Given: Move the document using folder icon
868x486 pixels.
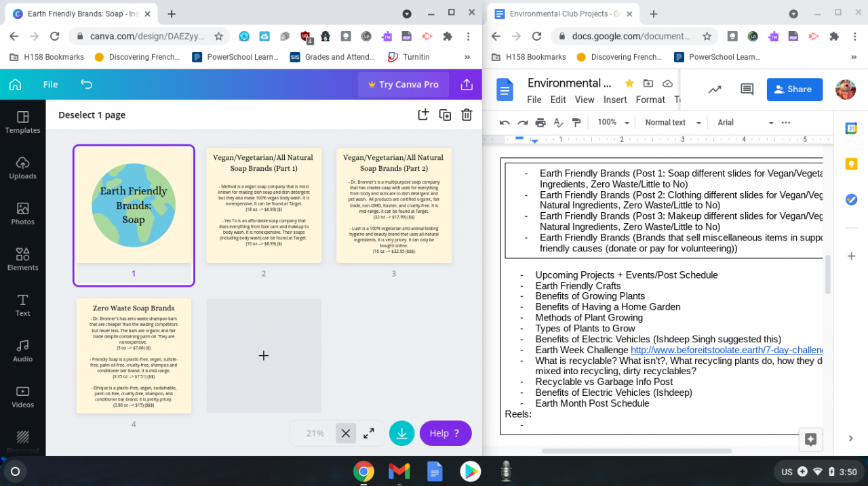Looking at the screenshot, I should pos(648,83).
